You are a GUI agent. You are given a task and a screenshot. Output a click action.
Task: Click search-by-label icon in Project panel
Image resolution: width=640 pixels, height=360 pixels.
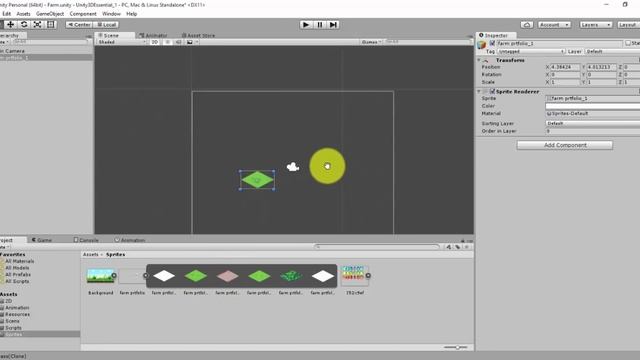(x=458, y=247)
